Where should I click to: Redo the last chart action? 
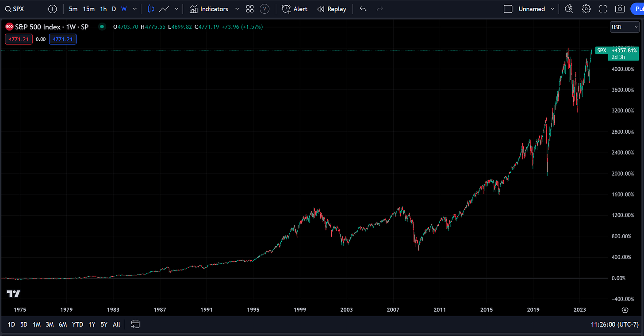click(x=379, y=9)
